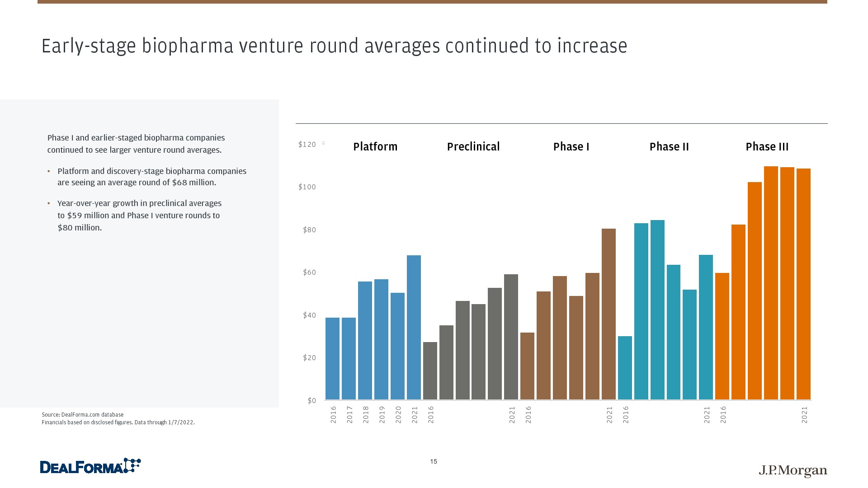The image size is (868, 488).
Task: Click the bullet about $68 million average round
Action: click(151, 177)
